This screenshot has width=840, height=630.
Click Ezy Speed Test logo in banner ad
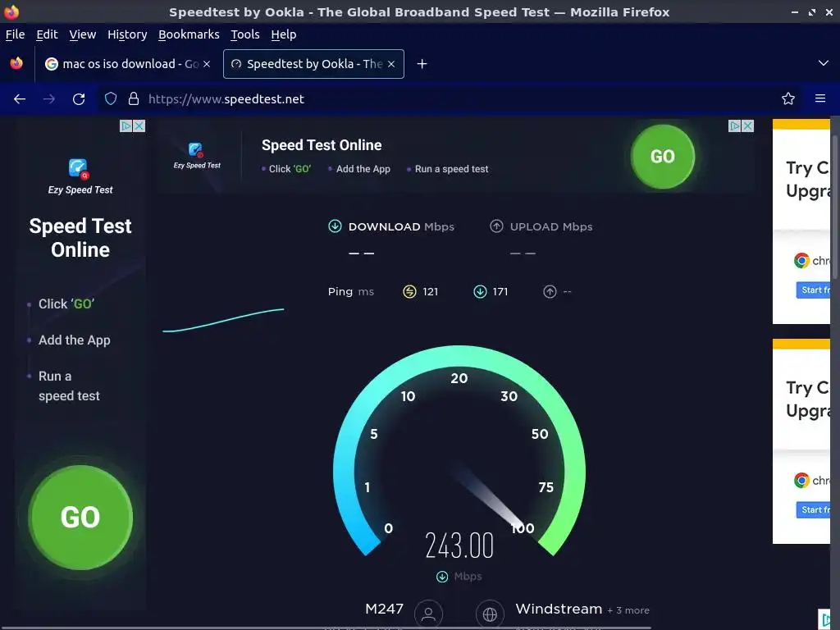[197, 156]
